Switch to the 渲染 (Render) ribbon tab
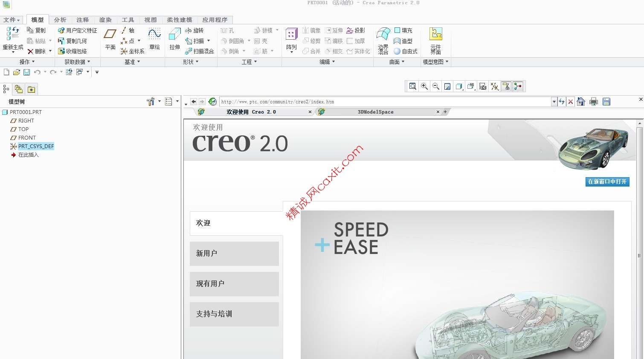 (x=105, y=20)
